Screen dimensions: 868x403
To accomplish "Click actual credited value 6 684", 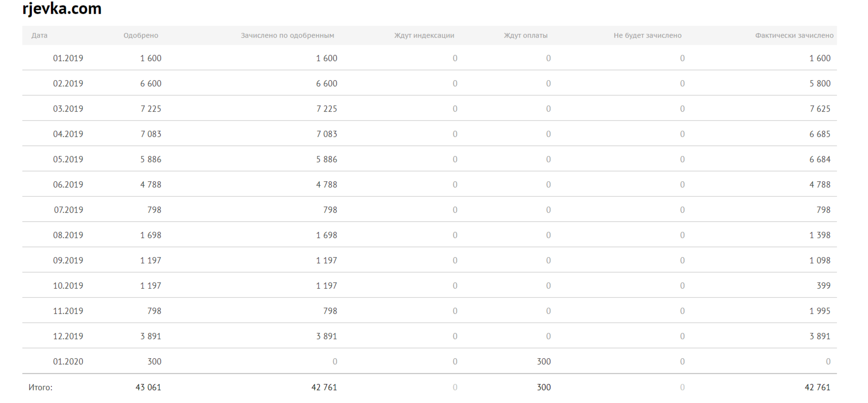I will (x=819, y=159).
